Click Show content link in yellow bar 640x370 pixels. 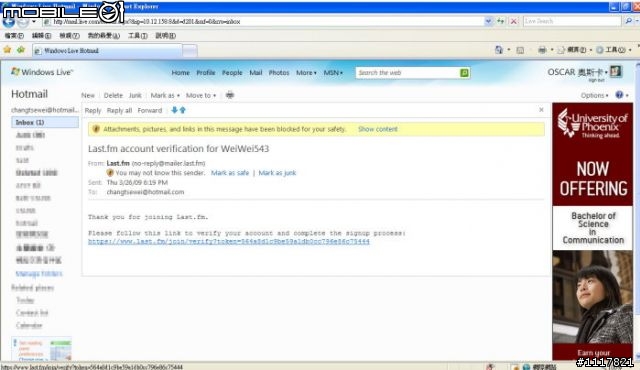coord(378,129)
